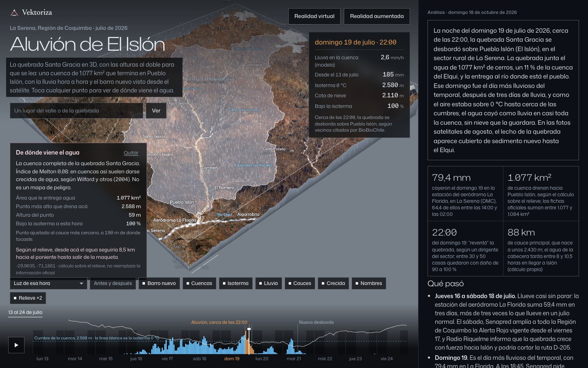
Task: Click 'Quitar' to remove the panel
Action: [x=131, y=153]
